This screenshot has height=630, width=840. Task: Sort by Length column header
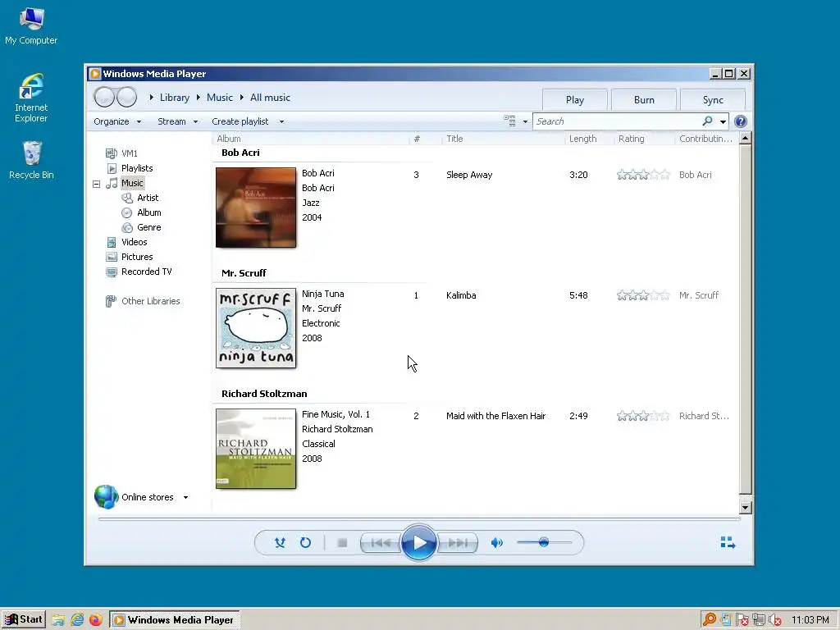click(x=589, y=139)
